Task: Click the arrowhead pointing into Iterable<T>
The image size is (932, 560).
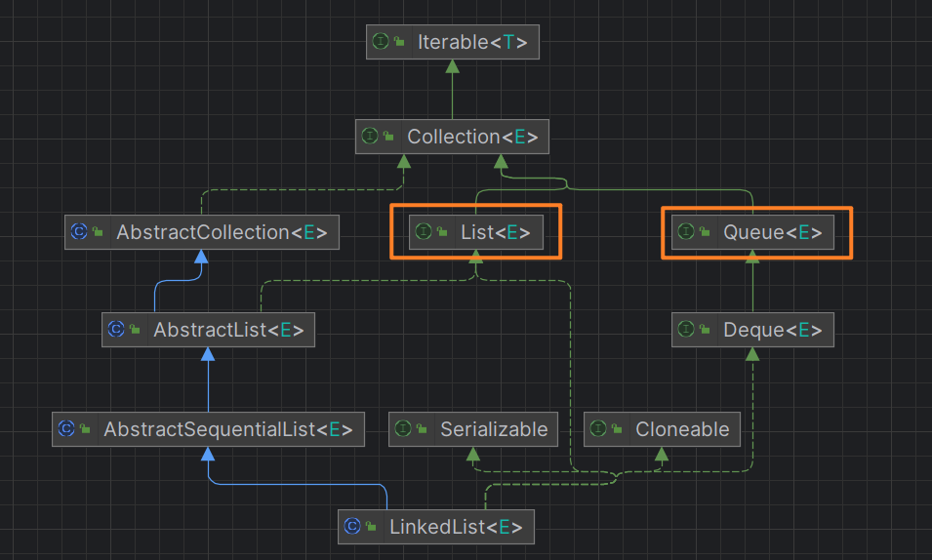Action: click(452, 66)
